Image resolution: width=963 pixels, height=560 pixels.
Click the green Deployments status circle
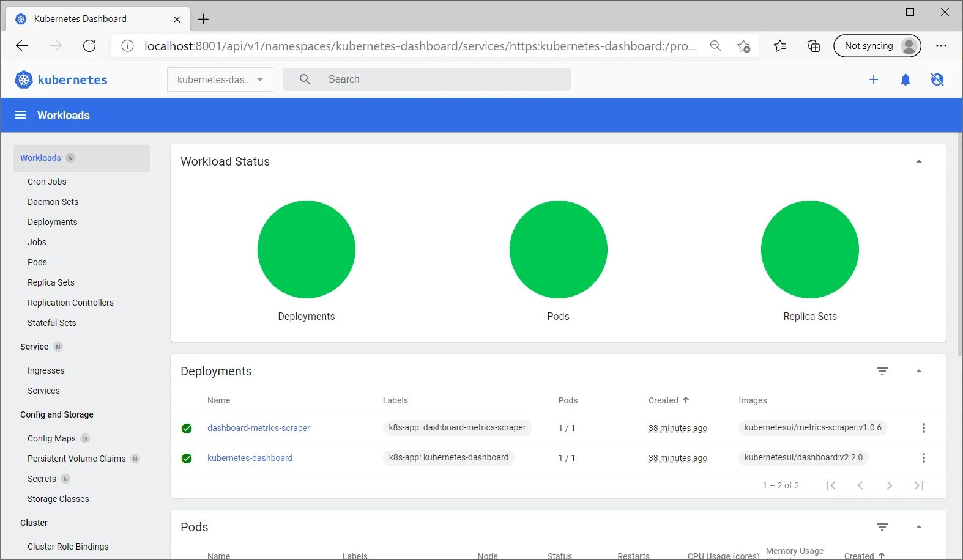tap(306, 249)
